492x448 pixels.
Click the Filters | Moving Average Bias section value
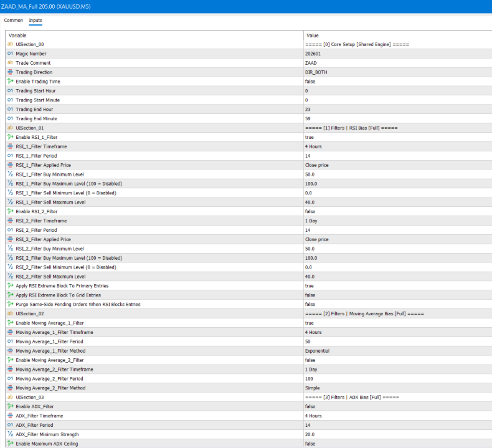click(x=364, y=313)
